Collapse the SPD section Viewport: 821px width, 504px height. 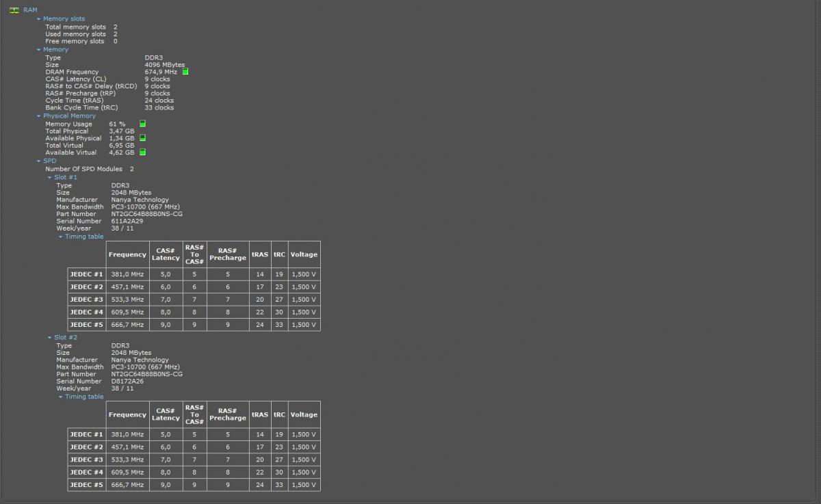coord(39,161)
